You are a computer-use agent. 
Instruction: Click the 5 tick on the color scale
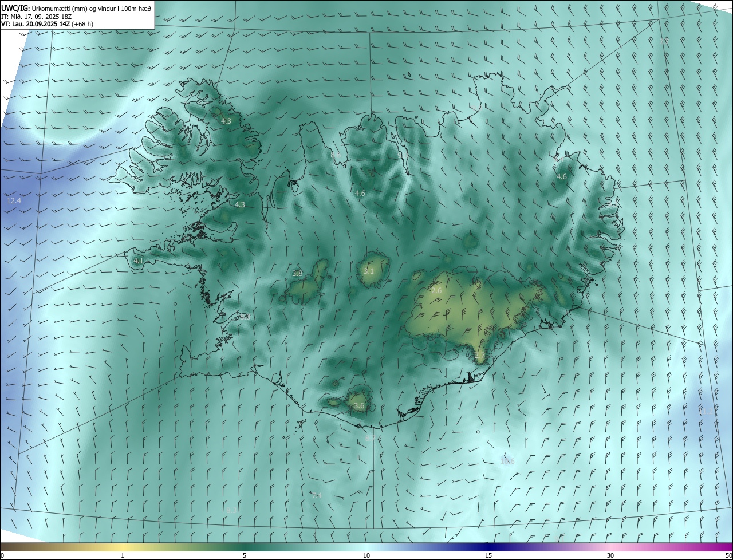tap(245, 556)
